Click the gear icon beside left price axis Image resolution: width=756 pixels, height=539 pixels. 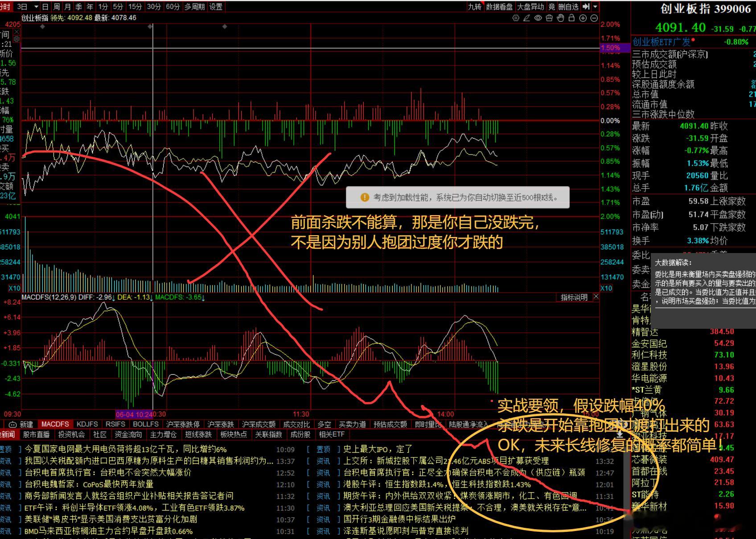point(16,40)
